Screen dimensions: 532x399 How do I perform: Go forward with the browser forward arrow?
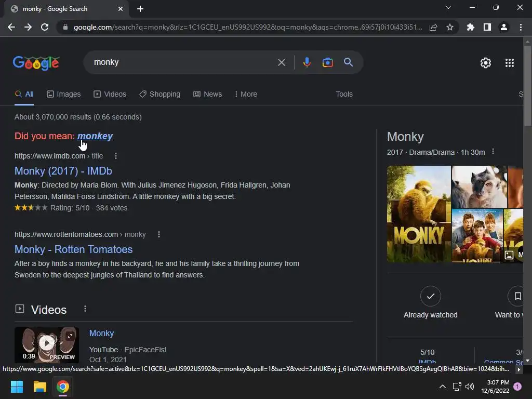coord(28,27)
